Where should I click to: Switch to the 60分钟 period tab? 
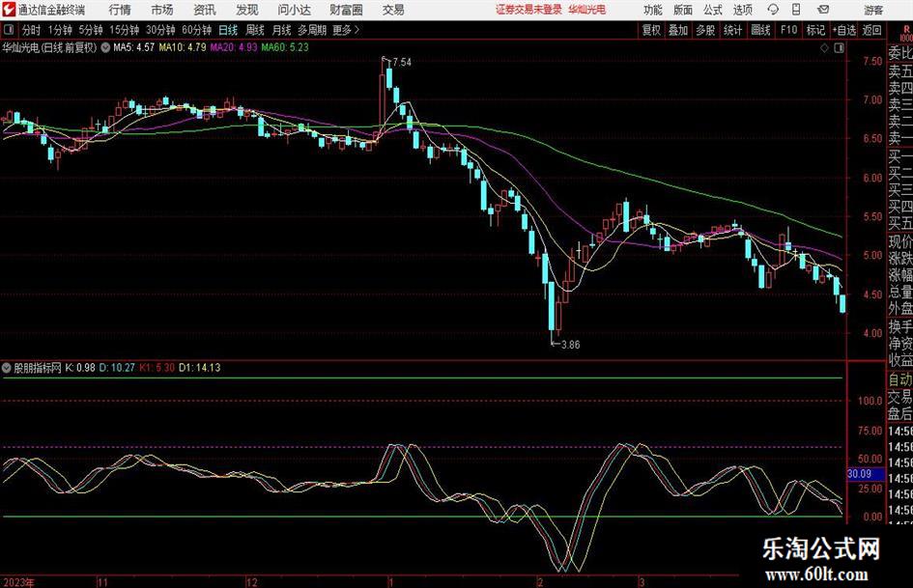pyautogui.click(x=196, y=30)
